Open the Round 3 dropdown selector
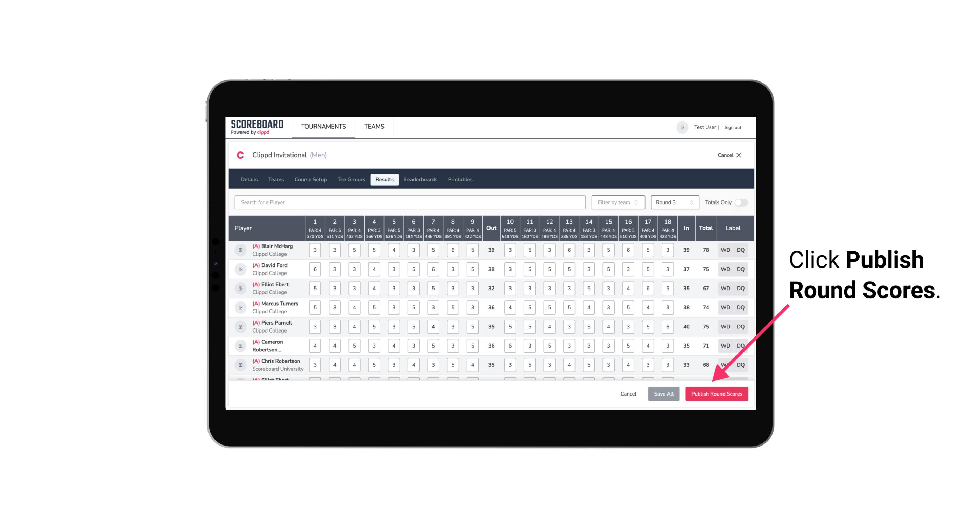 point(674,202)
